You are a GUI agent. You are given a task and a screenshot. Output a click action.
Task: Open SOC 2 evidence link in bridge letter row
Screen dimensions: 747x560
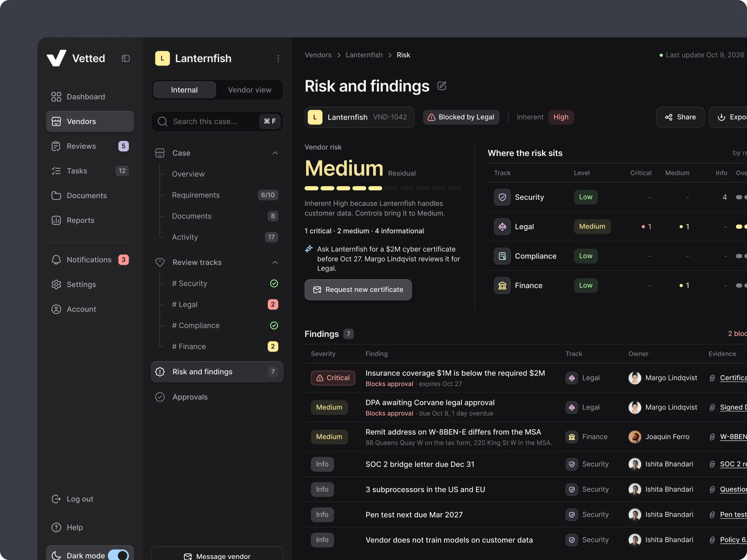pos(733,464)
